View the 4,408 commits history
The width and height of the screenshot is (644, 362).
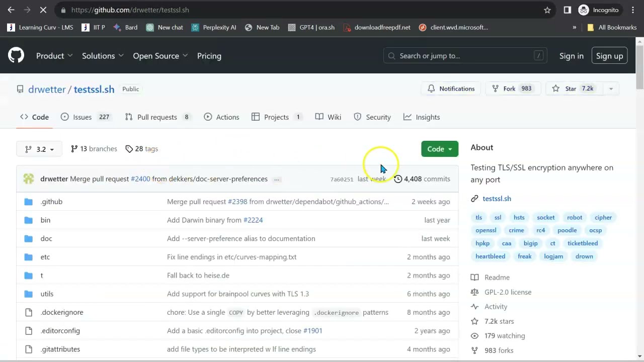[x=422, y=179]
